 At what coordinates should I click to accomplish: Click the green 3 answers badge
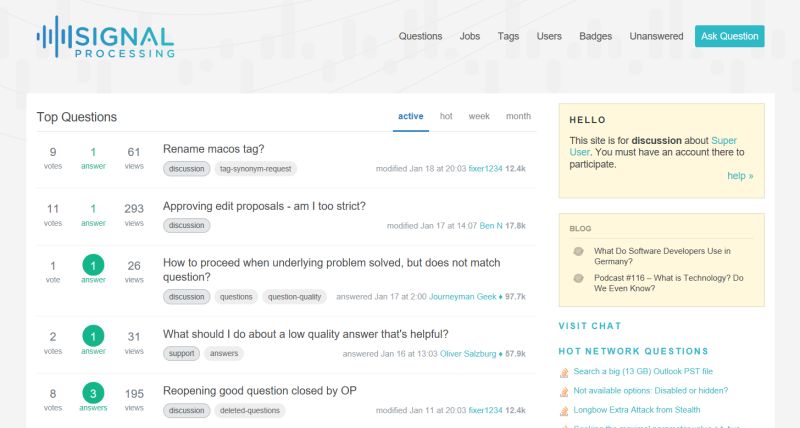click(x=93, y=393)
